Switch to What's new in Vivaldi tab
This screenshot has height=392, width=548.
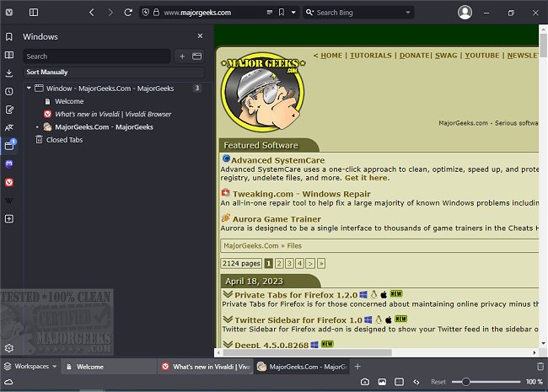(205, 367)
